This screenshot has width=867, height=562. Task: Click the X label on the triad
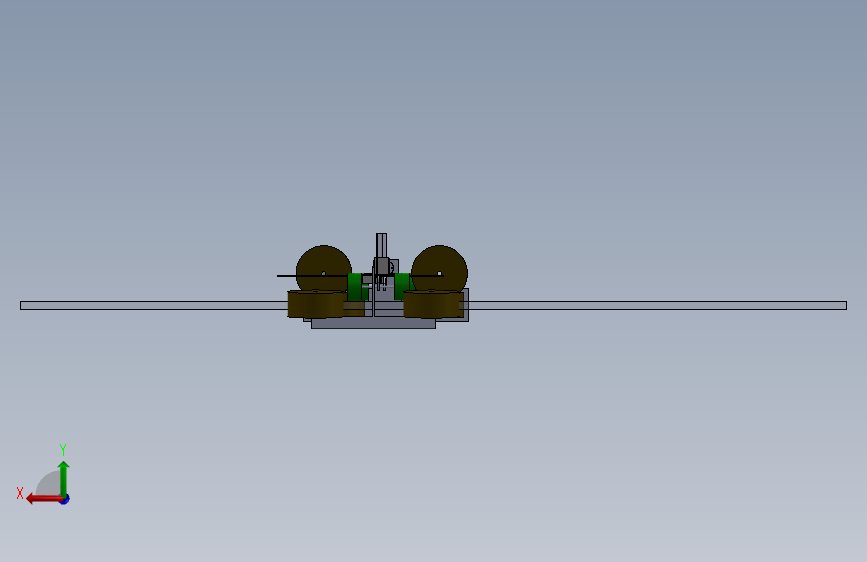tap(20, 493)
